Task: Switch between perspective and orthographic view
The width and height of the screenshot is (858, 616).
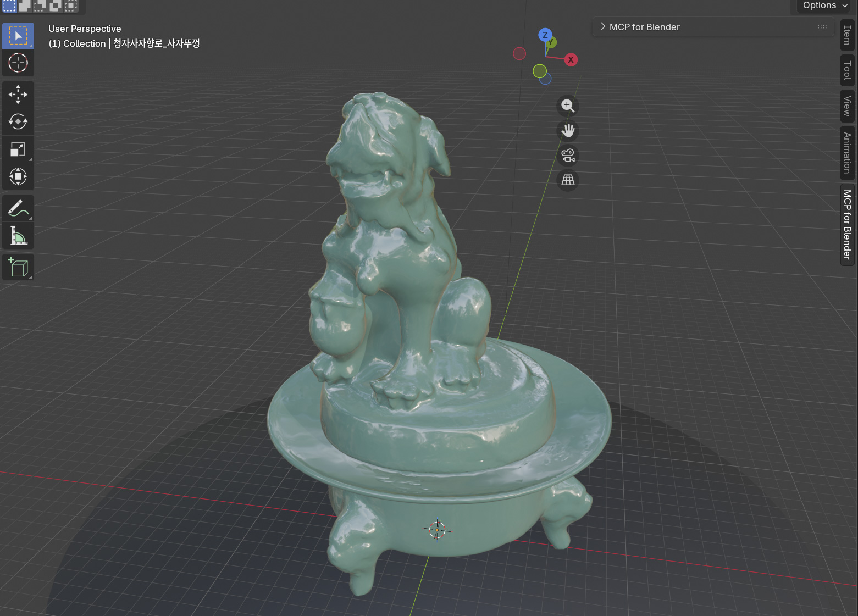Action: [x=568, y=180]
